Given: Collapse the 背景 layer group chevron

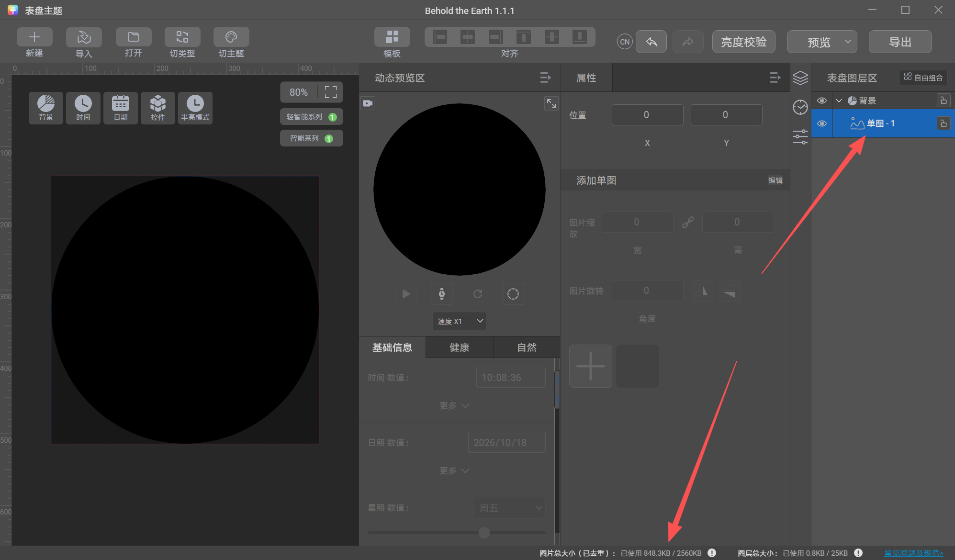Looking at the screenshot, I should coord(839,101).
